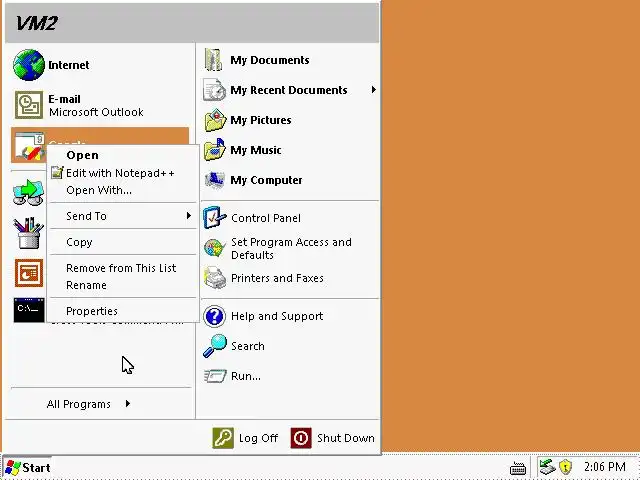The width and height of the screenshot is (640, 480).
Task: Open Properties from the context menu
Action: (x=92, y=311)
